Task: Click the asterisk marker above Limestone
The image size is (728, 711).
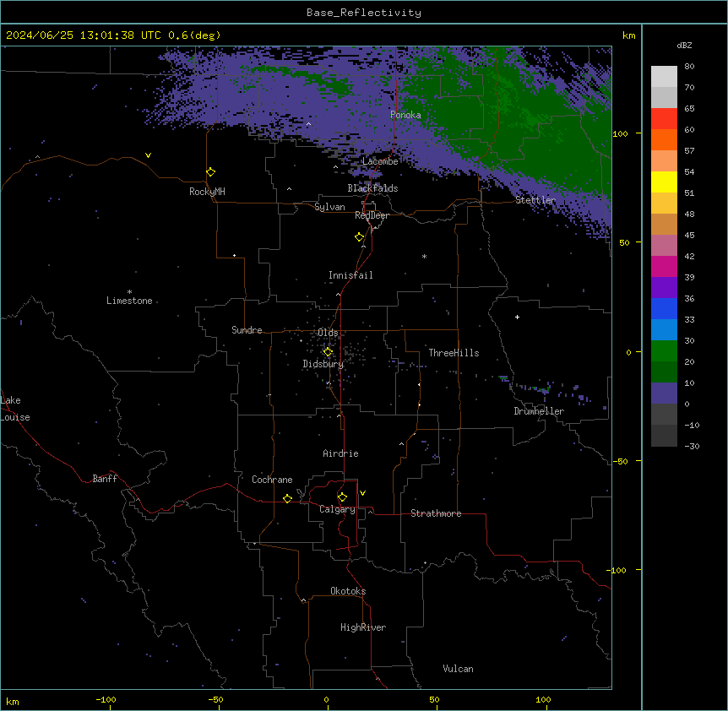Action: (129, 292)
